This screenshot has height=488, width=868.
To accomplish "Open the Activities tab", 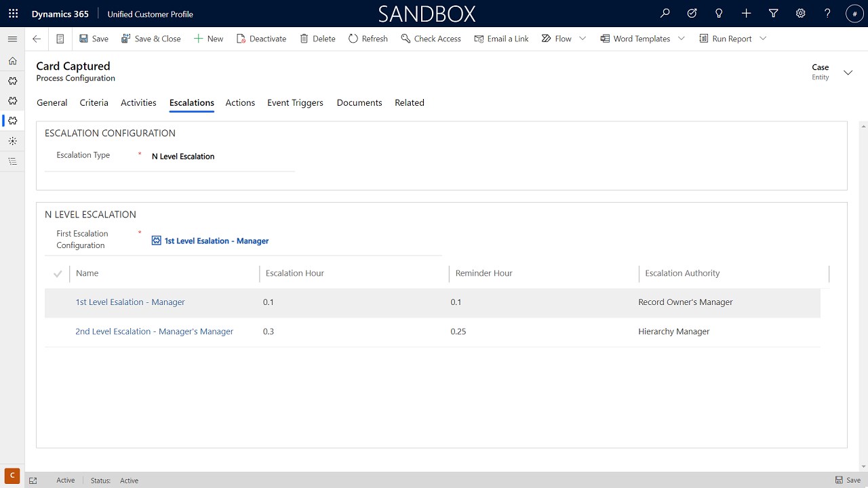I will [138, 103].
